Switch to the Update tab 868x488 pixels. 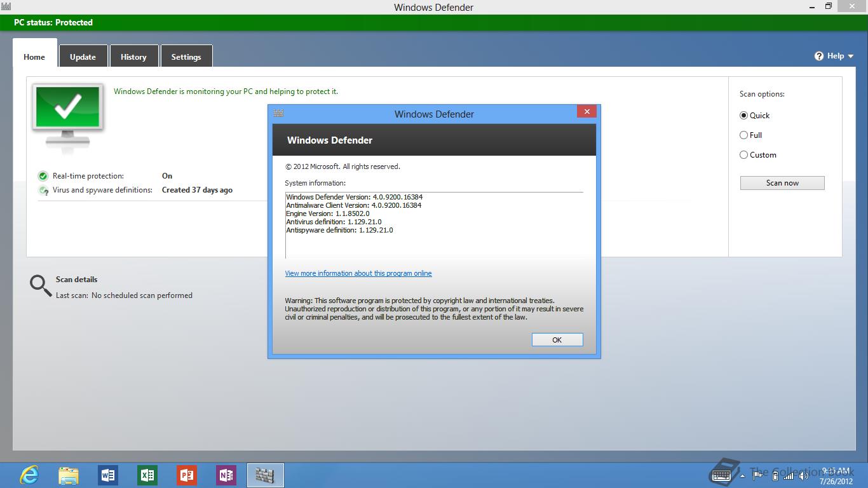coord(83,57)
